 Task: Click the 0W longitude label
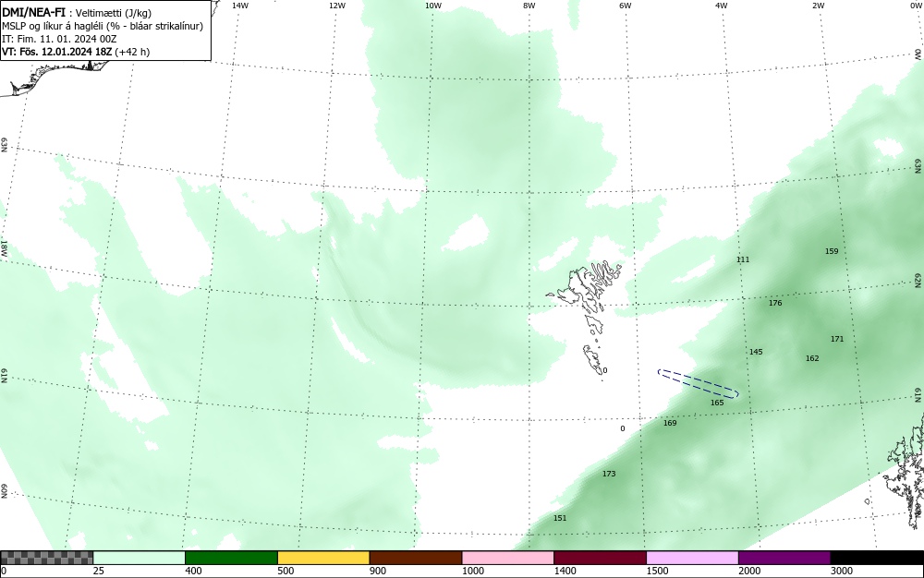click(x=915, y=6)
